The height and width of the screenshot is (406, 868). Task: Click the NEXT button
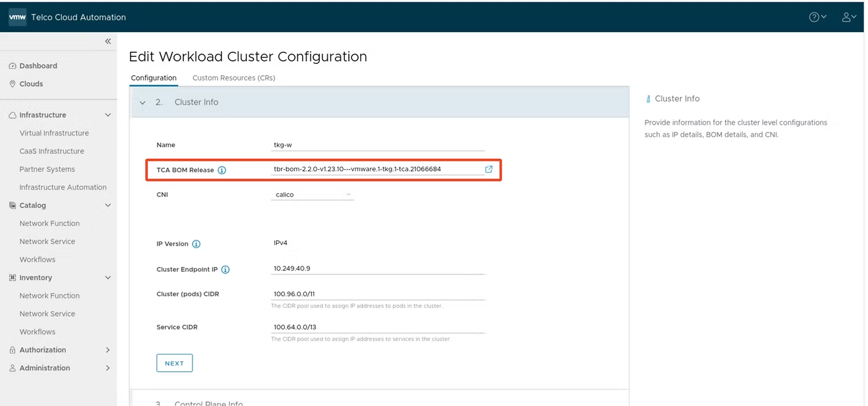174,363
